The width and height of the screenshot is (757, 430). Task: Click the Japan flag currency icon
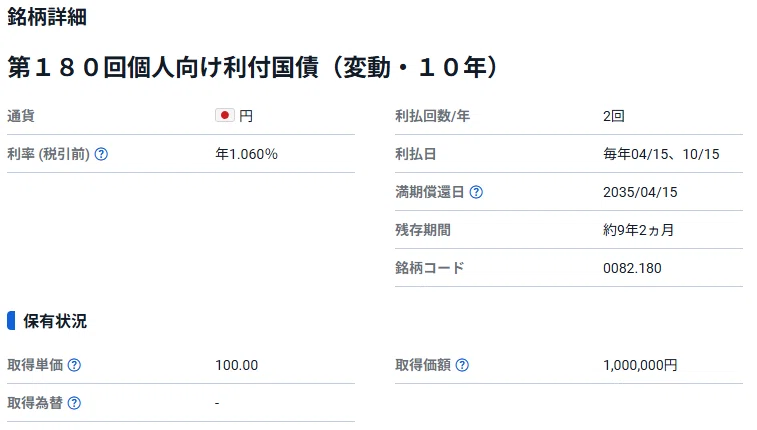224,115
